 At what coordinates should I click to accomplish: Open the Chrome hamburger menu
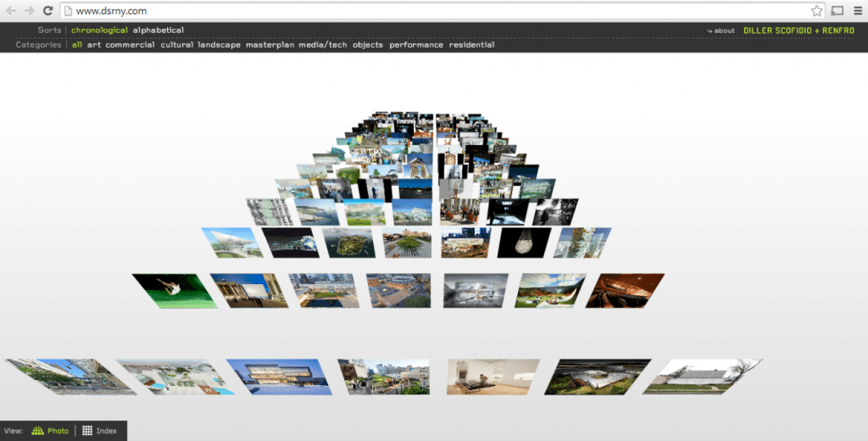(857, 11)
